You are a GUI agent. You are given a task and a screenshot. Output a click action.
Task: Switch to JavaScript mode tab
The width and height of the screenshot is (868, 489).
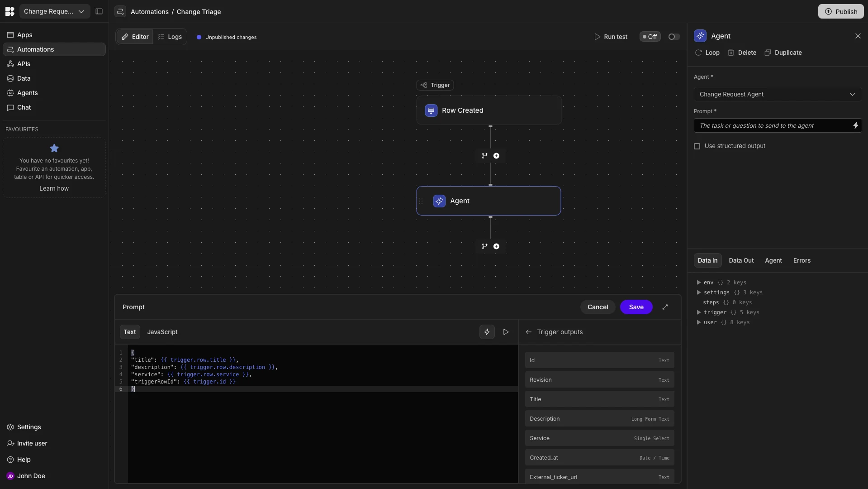coord(162,332)
